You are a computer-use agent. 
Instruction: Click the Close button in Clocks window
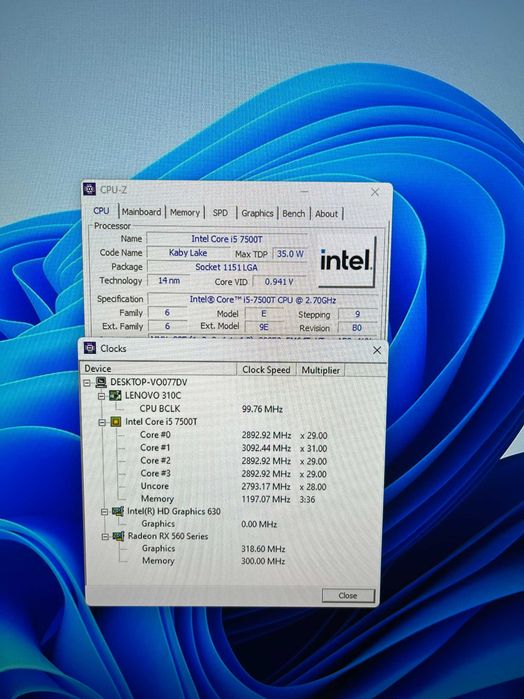348,595
